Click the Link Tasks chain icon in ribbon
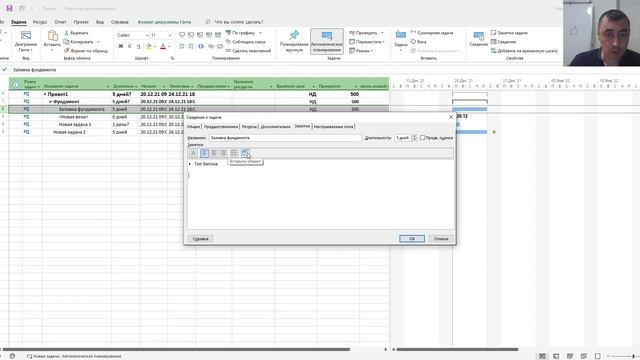Image resolution: width=640 pixels, height=360 pixels. coord(211,47)
